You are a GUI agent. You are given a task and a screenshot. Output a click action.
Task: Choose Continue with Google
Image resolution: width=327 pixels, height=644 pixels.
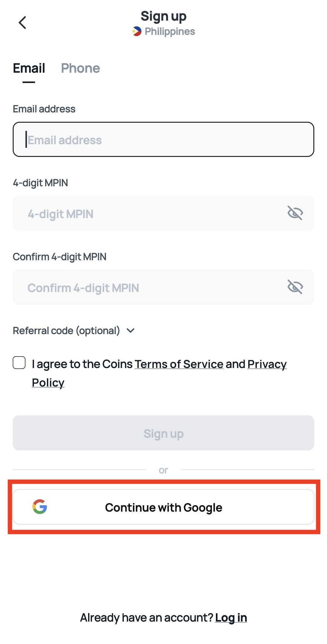[163, 507]
